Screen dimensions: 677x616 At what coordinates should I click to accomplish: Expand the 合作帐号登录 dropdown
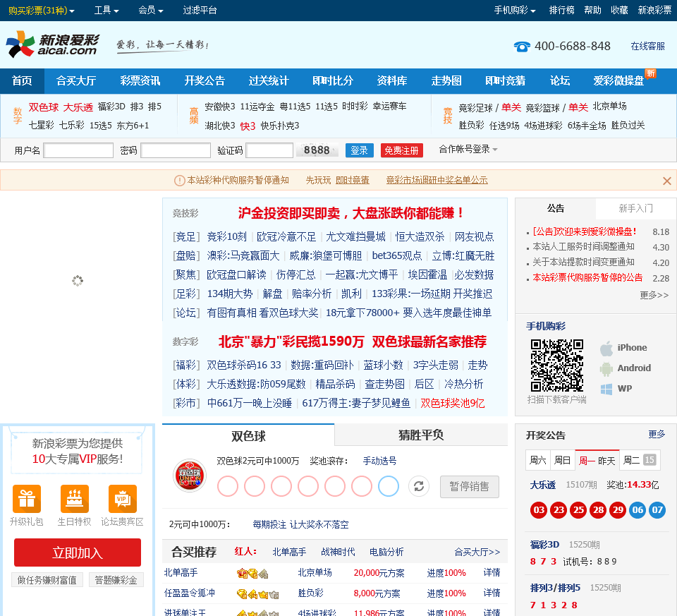468,150
